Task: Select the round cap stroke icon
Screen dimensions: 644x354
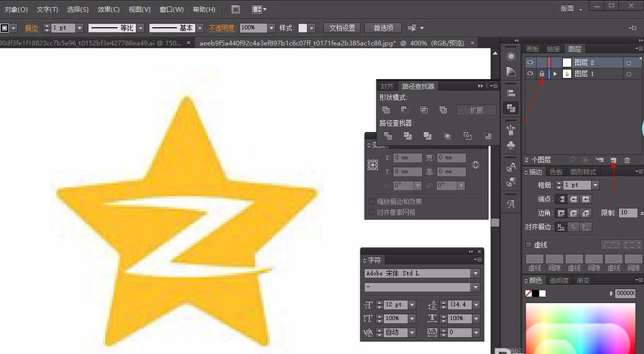Action: [x=574, y=199]
